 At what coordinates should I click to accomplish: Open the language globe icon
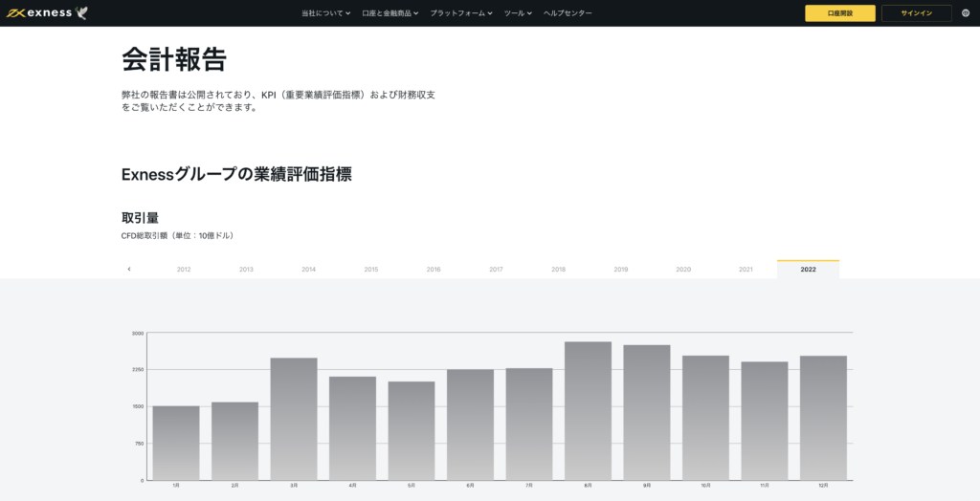tap(966, 13)
